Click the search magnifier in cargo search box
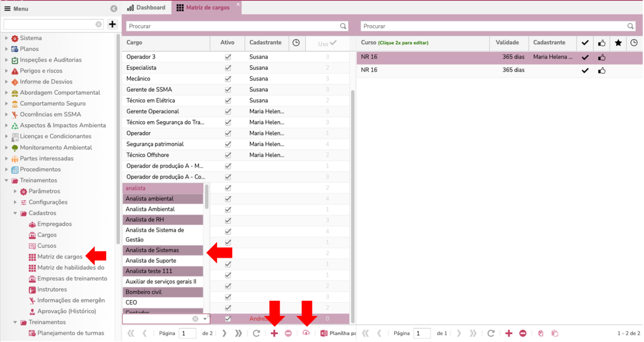The height and width of the screenshot is (342, 644). 343,26
